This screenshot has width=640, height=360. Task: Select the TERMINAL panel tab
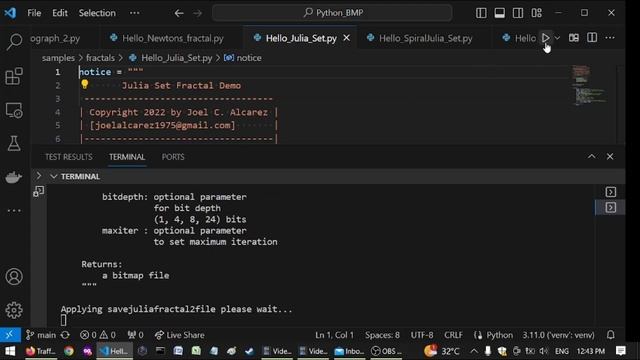pos(127,157)
